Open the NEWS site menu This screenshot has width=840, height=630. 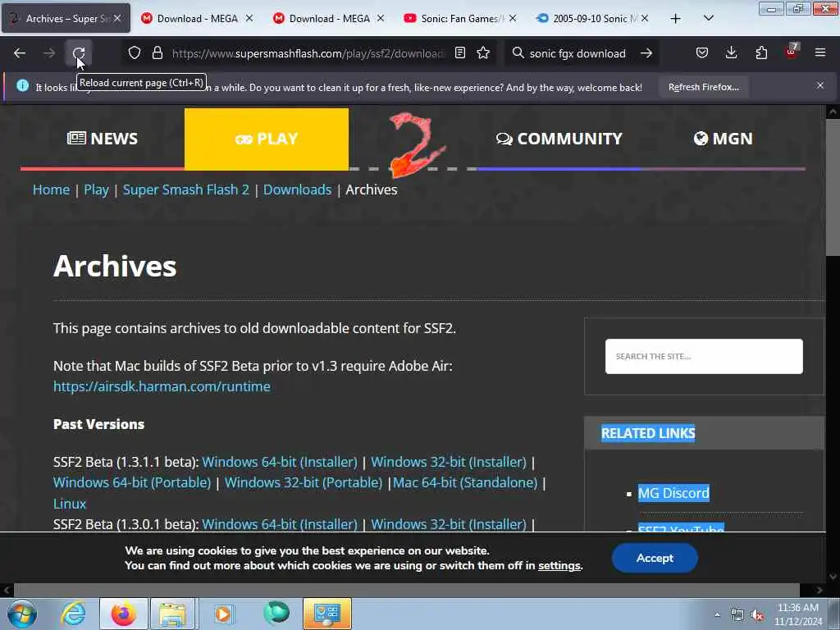[103, 139]
